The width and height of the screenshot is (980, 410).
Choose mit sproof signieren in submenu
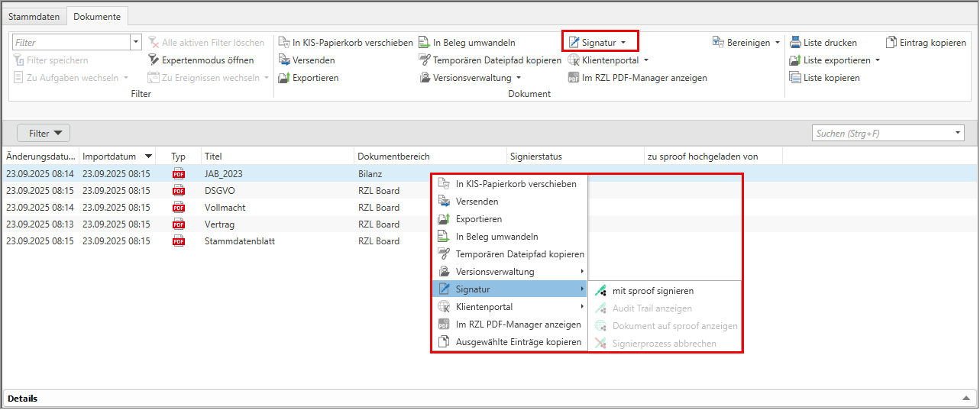(x=652, y=291)
